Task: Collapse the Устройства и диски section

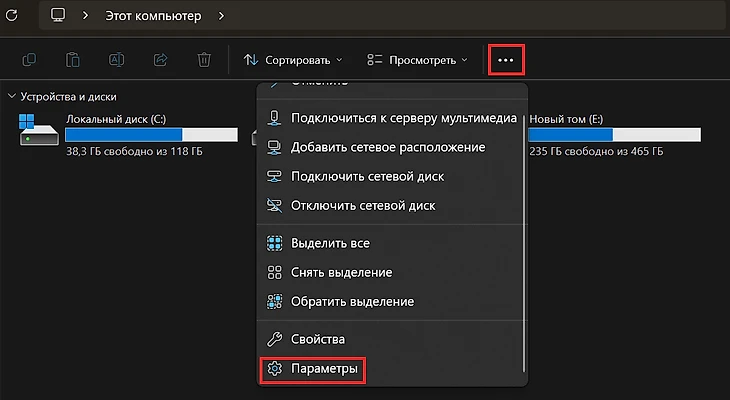Action: click(12, 96)
